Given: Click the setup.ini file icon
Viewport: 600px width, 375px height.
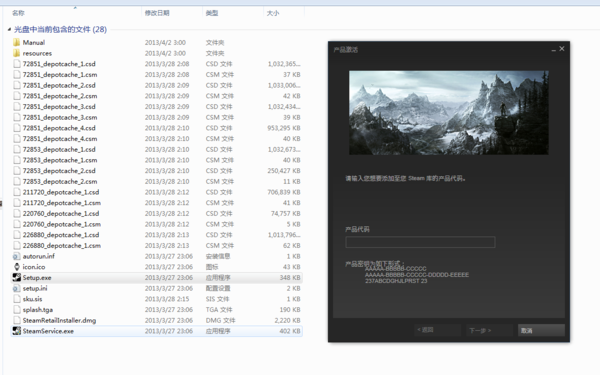Looking at the screenshot, I should click(x=16, y=288).
